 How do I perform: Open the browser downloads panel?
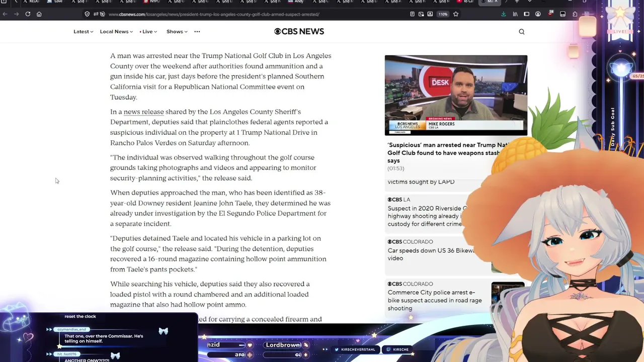click(x=504, y=14)
